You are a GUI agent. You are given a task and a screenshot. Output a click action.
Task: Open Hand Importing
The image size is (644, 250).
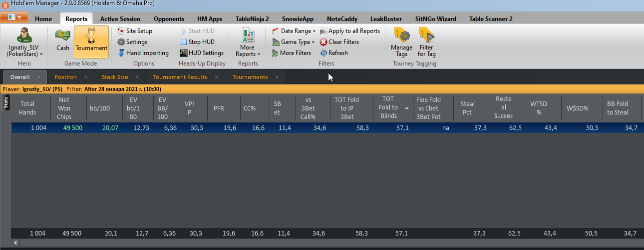(x=143, y=53)
